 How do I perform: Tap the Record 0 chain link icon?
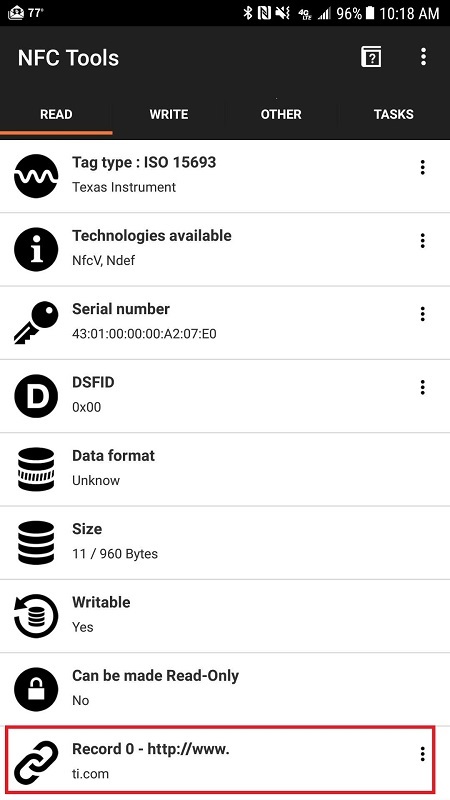[36, 762]
